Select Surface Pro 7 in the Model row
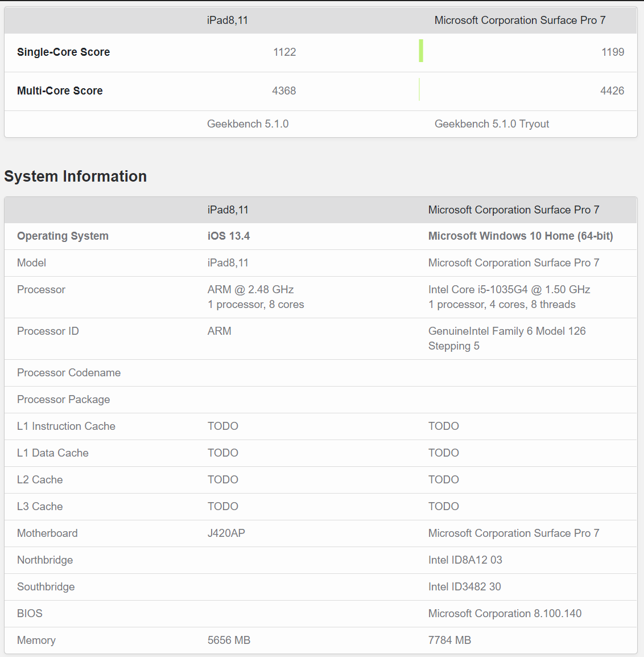 [513, 262]
